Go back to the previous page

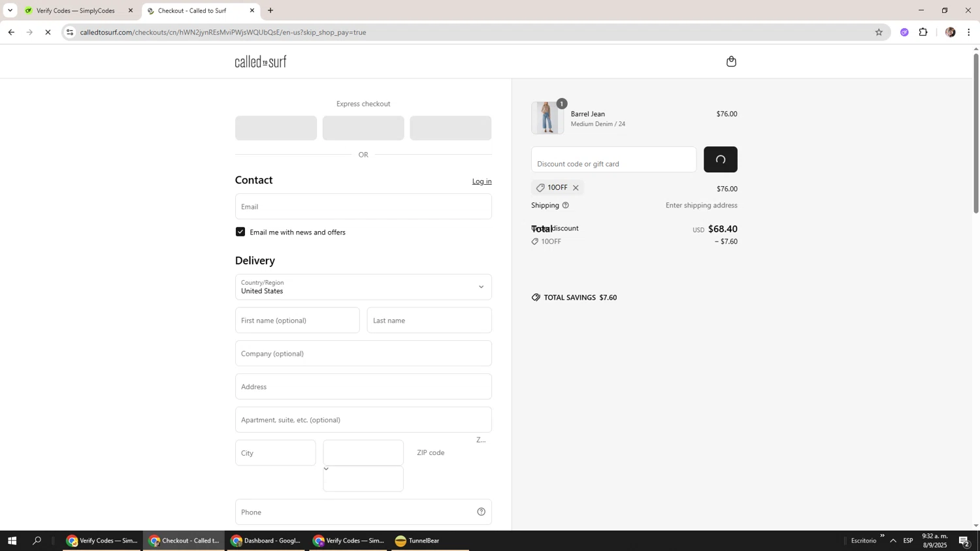(11, 32)
